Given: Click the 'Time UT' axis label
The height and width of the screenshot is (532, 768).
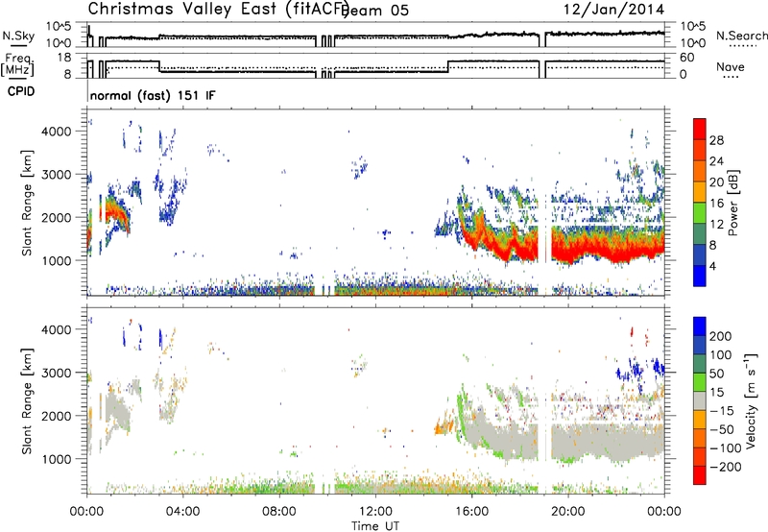Looking at the screenshot, I should (375, 526).
